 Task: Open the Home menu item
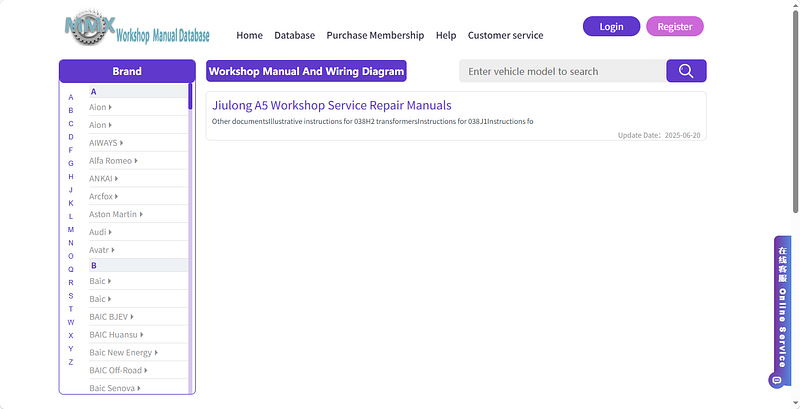249,35
